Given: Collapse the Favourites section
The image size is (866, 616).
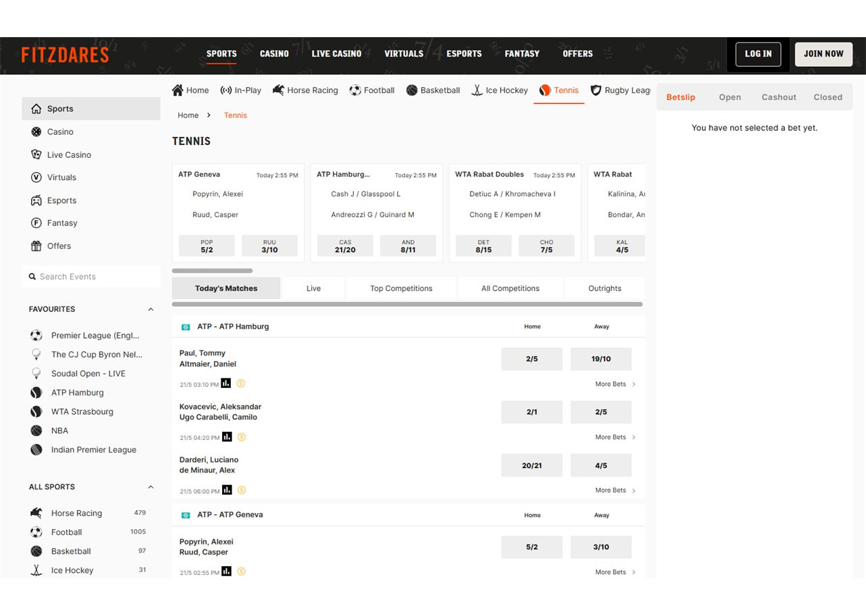Looking at the screenshot, I should tap(151, 309).
